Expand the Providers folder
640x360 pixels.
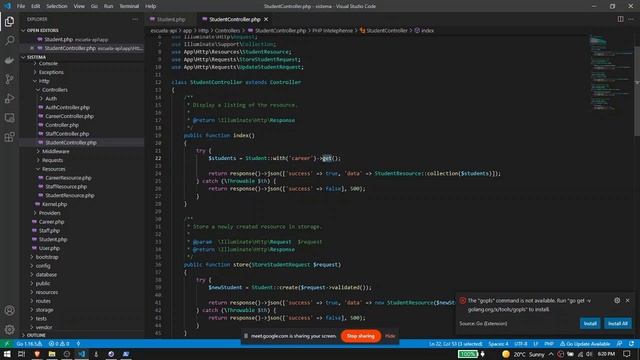[49, 213]
